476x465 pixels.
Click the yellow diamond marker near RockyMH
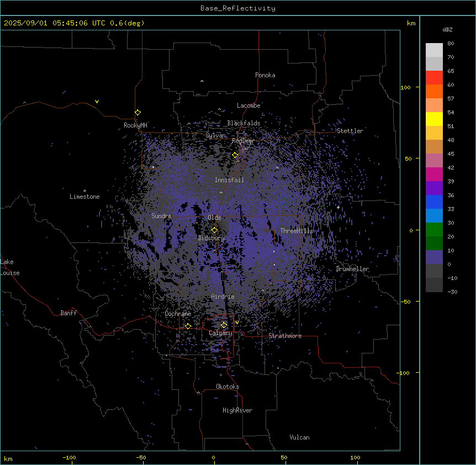[138, 113]
